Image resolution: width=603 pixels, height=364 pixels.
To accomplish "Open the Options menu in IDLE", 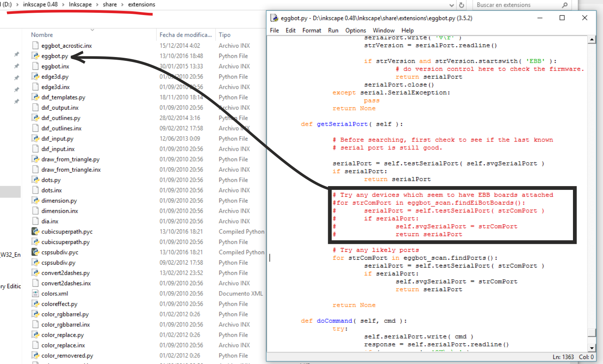I will click(x=356, y=30).
